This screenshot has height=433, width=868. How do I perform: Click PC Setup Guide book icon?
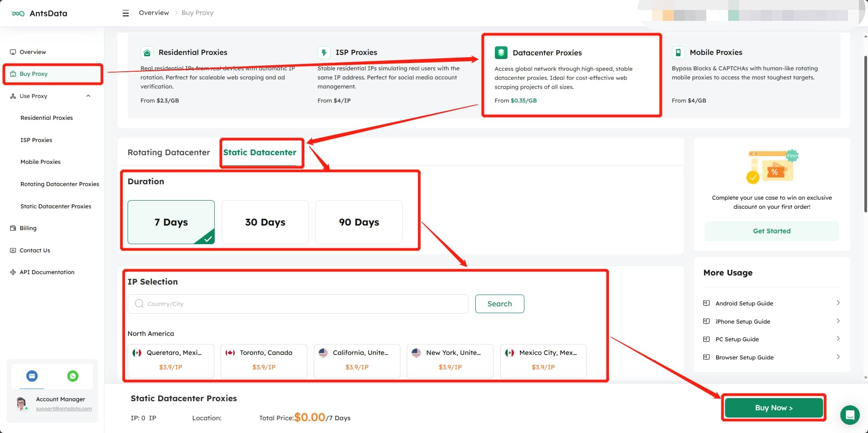click(706, 339)
